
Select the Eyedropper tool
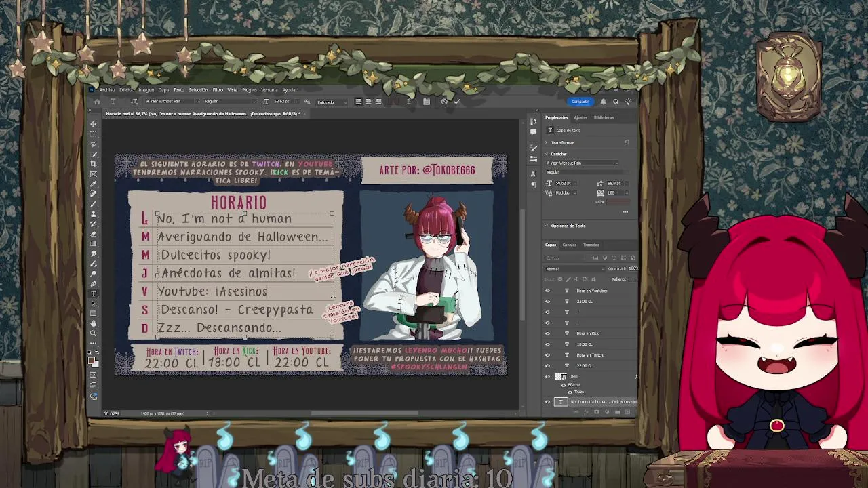(93, 183)
